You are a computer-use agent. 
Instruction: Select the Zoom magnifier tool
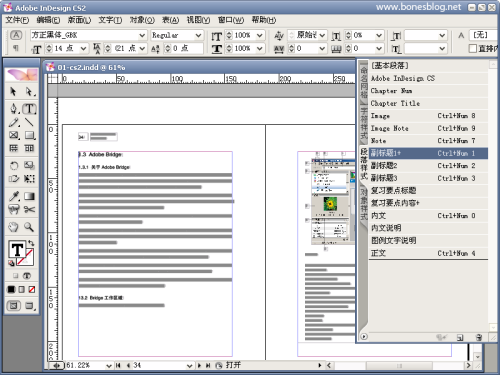coord(29,227)
